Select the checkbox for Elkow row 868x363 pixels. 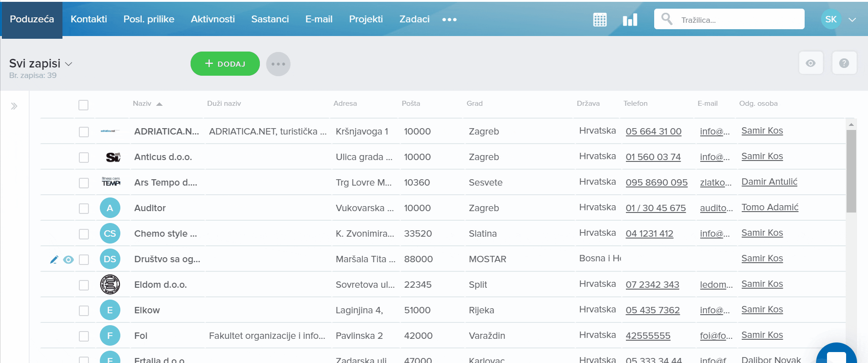tap(83, 311)
